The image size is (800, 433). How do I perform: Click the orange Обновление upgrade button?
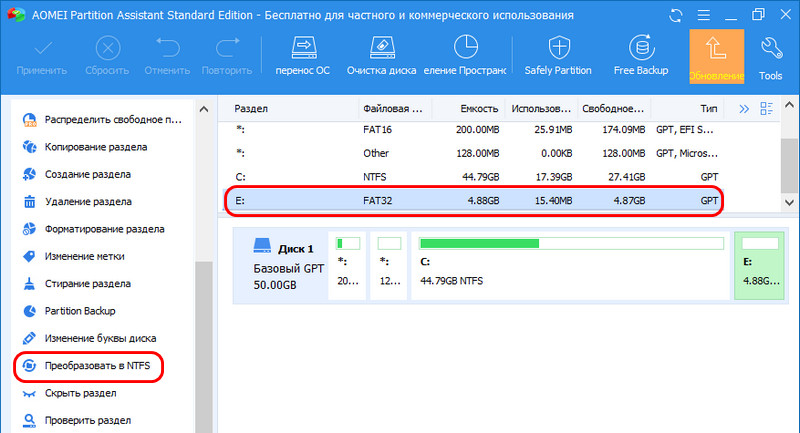coord(716,57)
